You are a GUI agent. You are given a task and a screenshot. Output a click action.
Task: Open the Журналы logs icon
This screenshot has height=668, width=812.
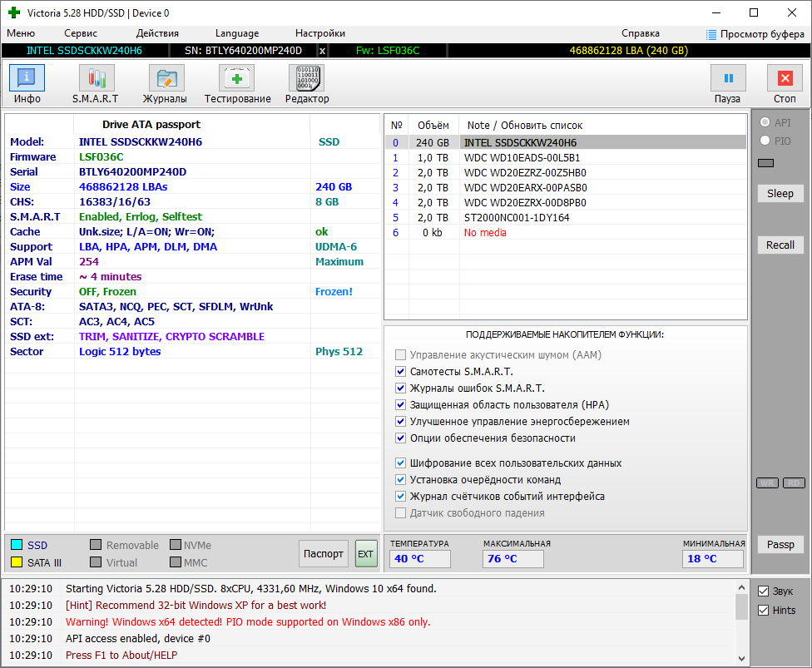tap(166, 78)
